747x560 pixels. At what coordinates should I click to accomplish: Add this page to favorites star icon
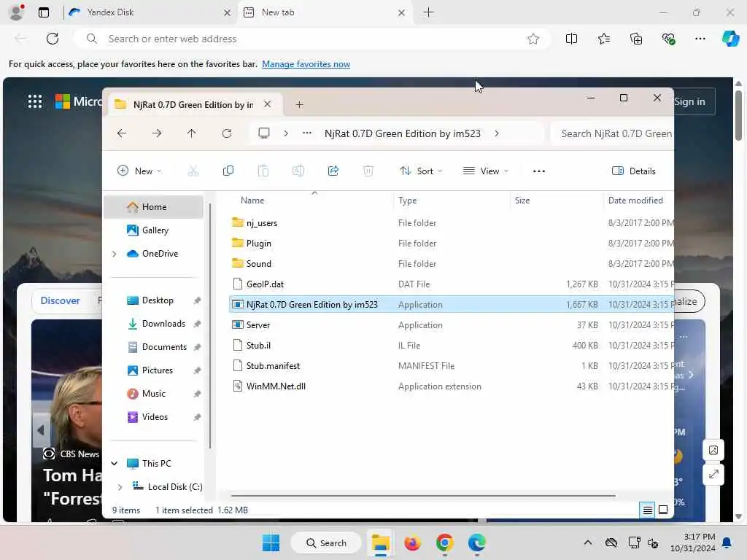533,39
